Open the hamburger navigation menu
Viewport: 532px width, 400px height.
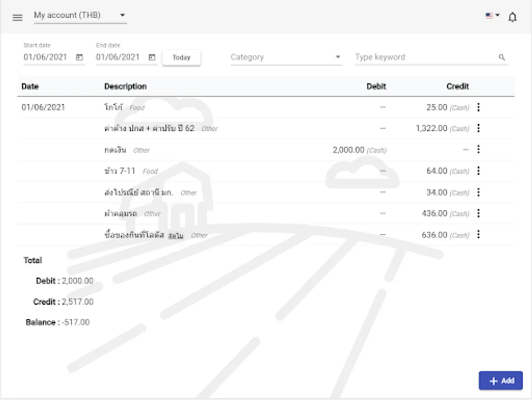pos(17,17)
